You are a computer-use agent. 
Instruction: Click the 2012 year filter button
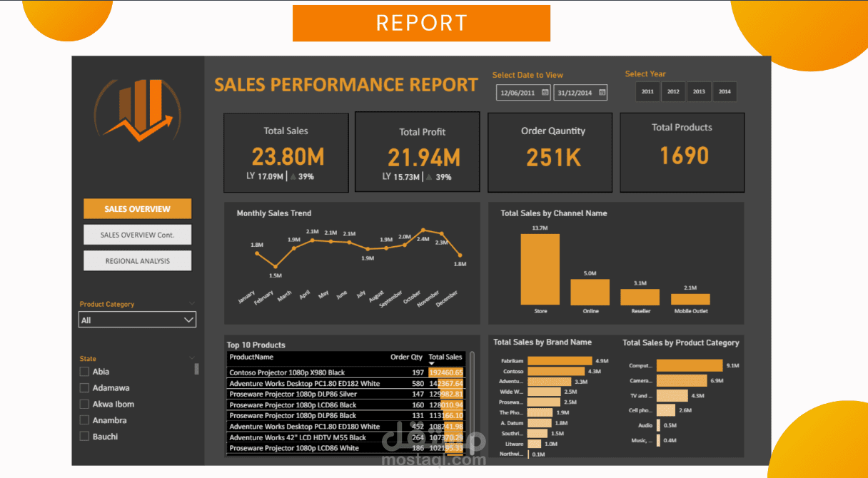pos(673,91)
